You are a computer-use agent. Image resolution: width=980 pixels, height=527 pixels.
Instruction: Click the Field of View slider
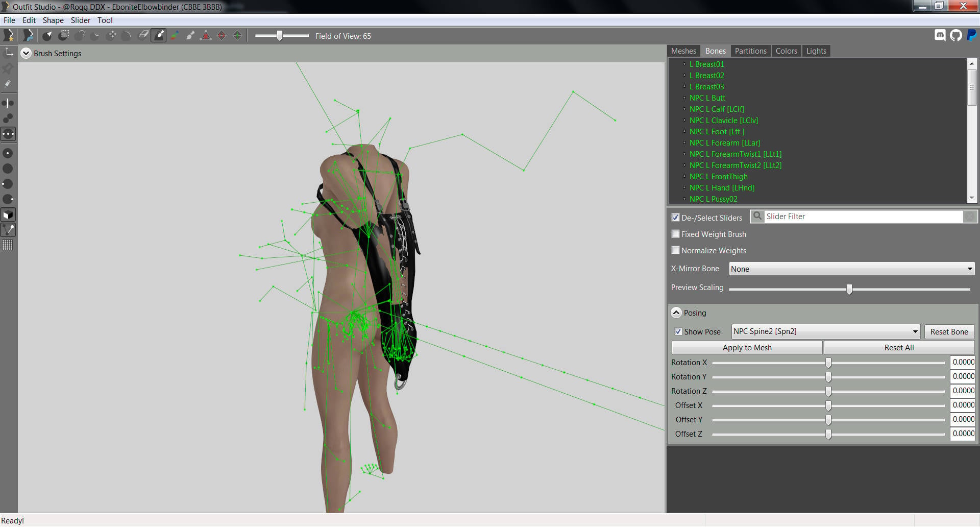click(x=282, y=36)
